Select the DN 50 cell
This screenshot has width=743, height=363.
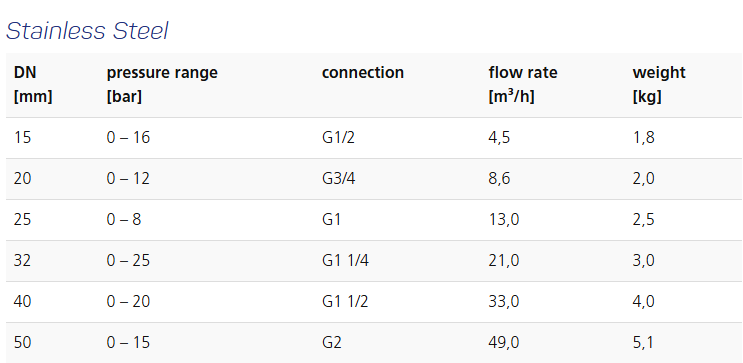pos(22,342)
